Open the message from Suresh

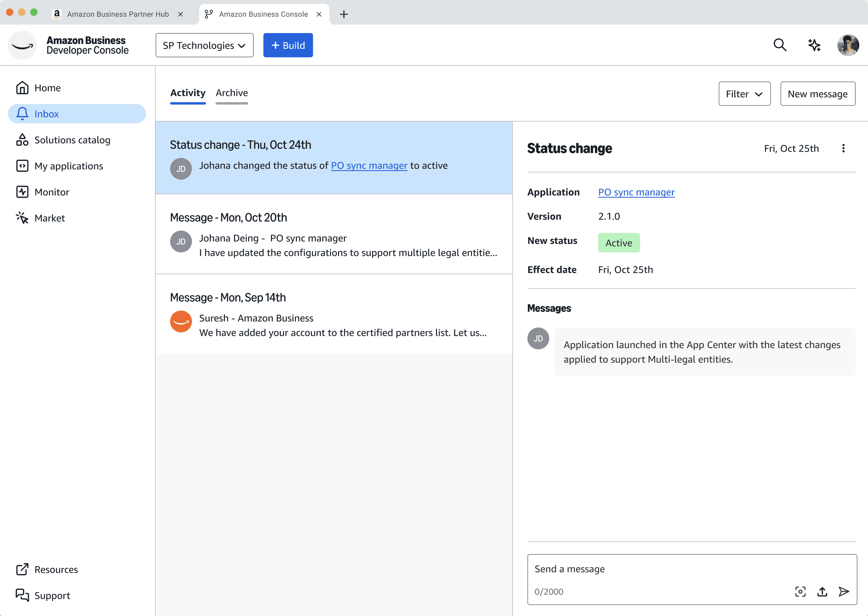point(333,314)
